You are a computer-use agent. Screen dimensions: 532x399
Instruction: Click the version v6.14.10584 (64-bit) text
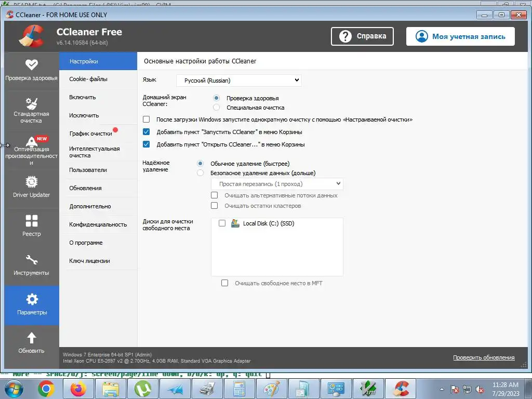[82, 43]
